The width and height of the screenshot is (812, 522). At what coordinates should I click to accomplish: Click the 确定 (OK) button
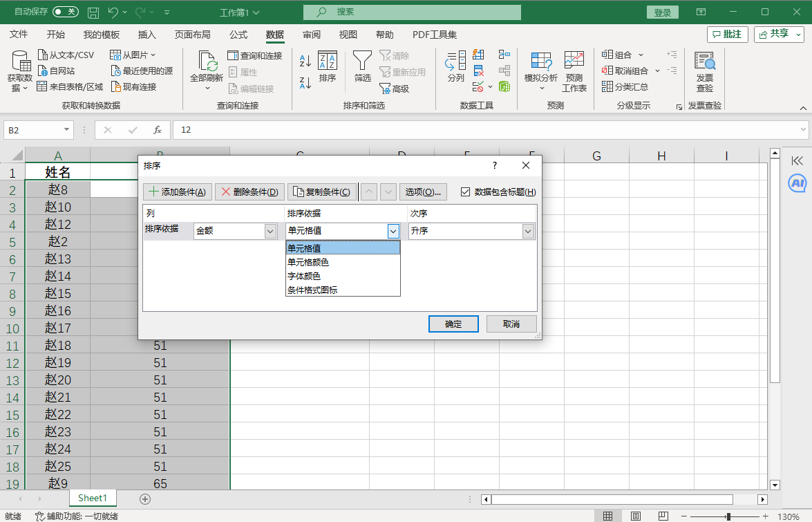[x=453, y=324]
